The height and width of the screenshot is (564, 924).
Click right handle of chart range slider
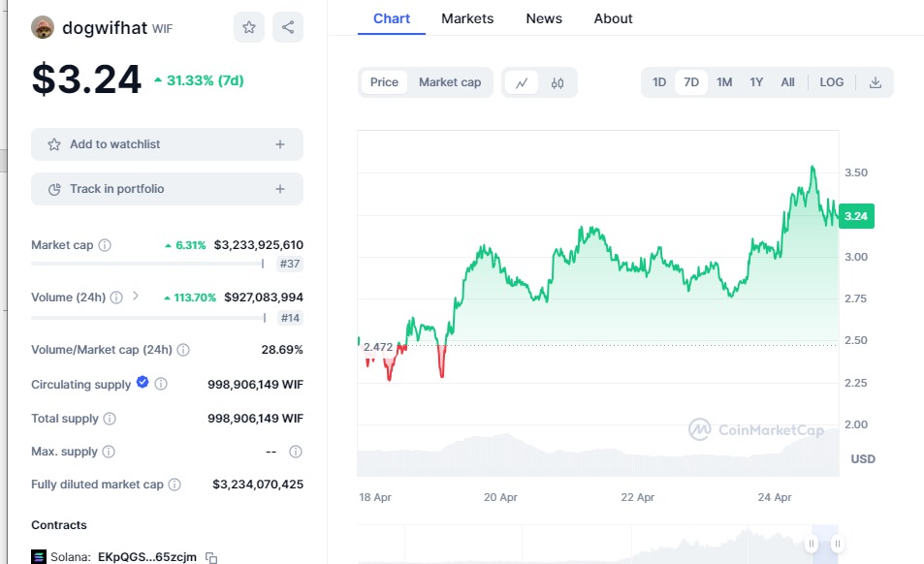837,544
